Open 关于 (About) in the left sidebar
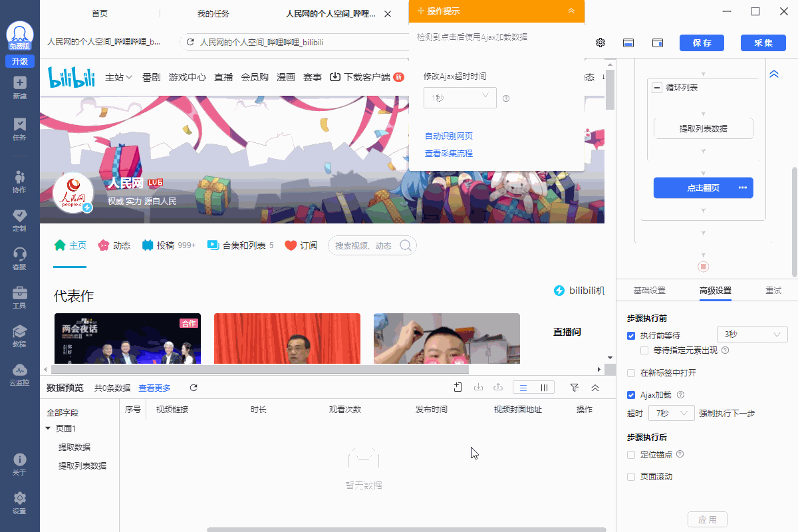This screenshot has height=532, width=798. pos(20,465)
